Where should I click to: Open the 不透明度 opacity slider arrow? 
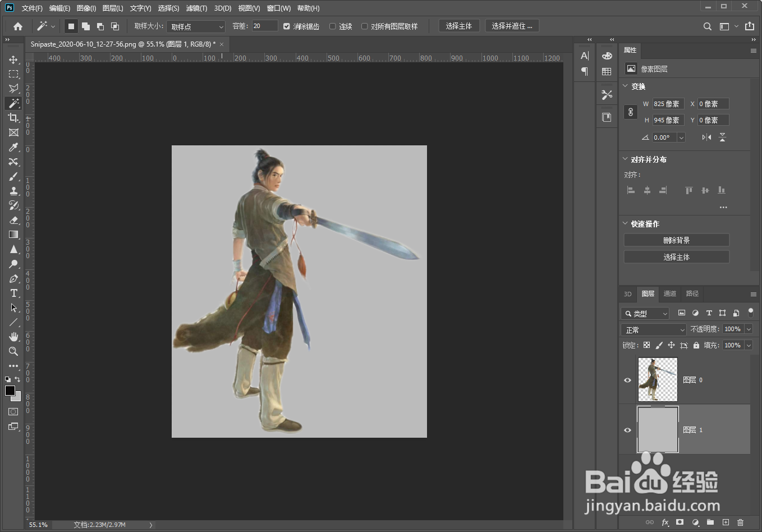(749, 329)
